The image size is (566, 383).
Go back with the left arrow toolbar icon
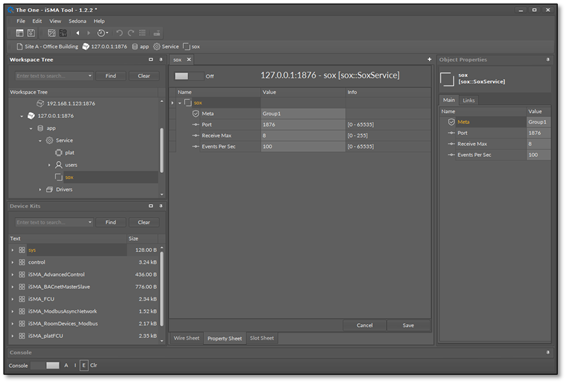point(78,33)
